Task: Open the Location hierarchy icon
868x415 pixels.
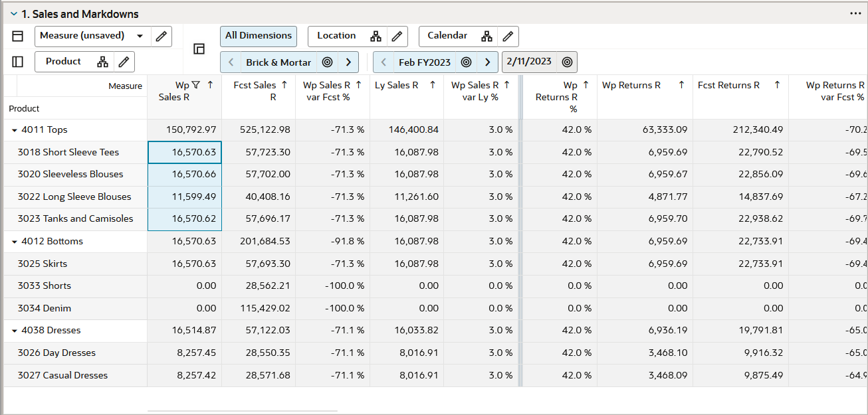Action: 376,36
